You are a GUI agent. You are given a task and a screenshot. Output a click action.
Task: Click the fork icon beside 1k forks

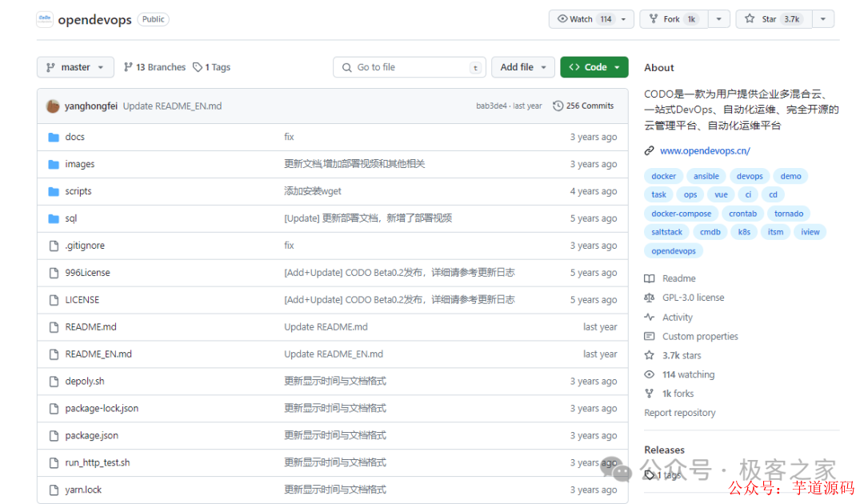pyautogui.click(x=650, y=394)
